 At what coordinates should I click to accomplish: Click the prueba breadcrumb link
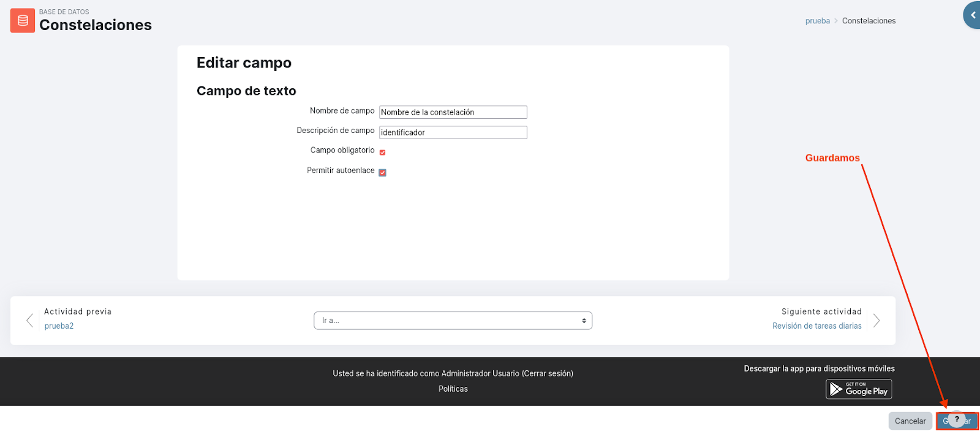tap(818, 21)
